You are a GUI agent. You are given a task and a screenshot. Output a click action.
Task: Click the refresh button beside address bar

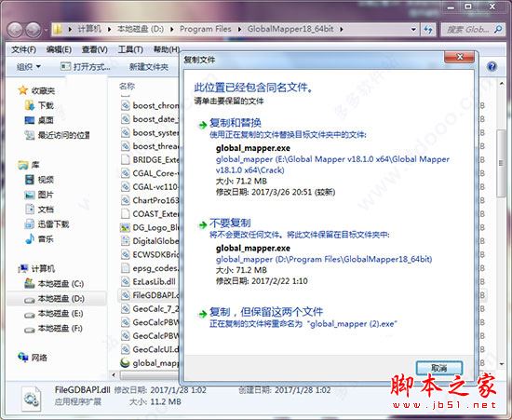(428, 30)
